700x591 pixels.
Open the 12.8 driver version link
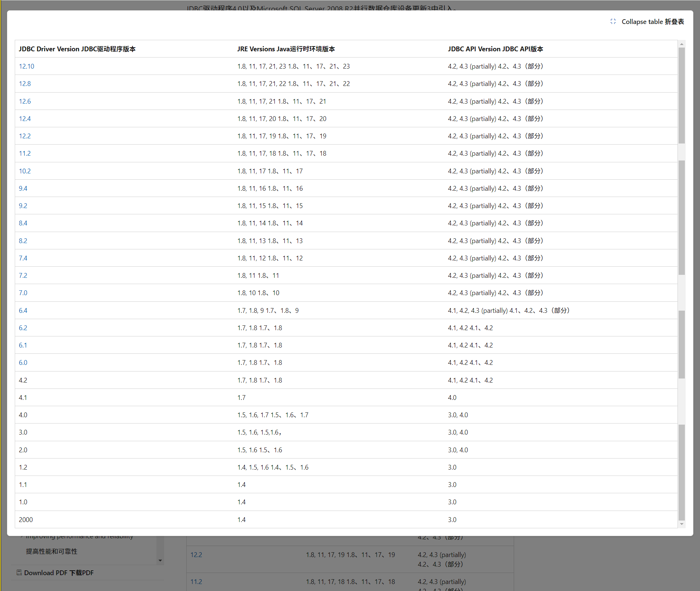click(x=25, y=84)
